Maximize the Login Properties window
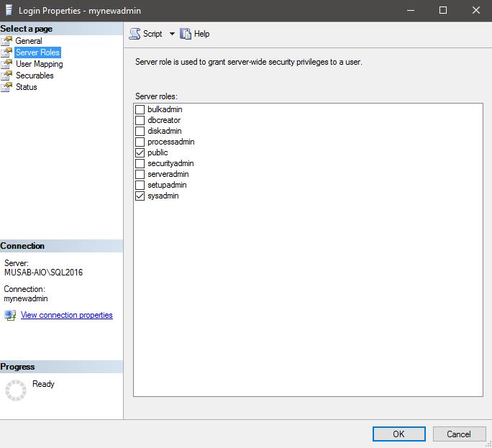 (443, 10)
